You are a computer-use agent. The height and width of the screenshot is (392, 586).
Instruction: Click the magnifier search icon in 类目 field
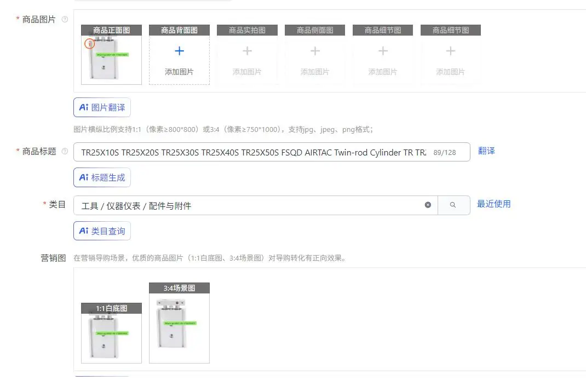(453, 205)
